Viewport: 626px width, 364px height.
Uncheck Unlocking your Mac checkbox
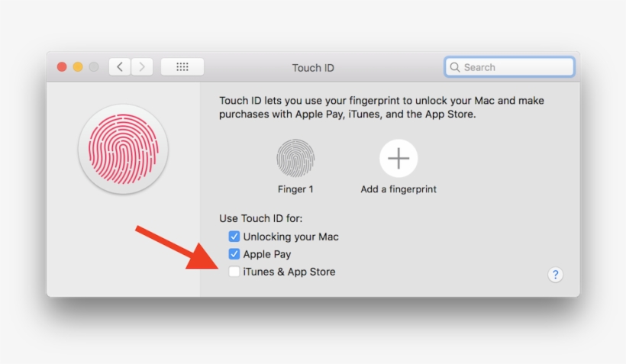pyautogui.click(x=234, y=237)
